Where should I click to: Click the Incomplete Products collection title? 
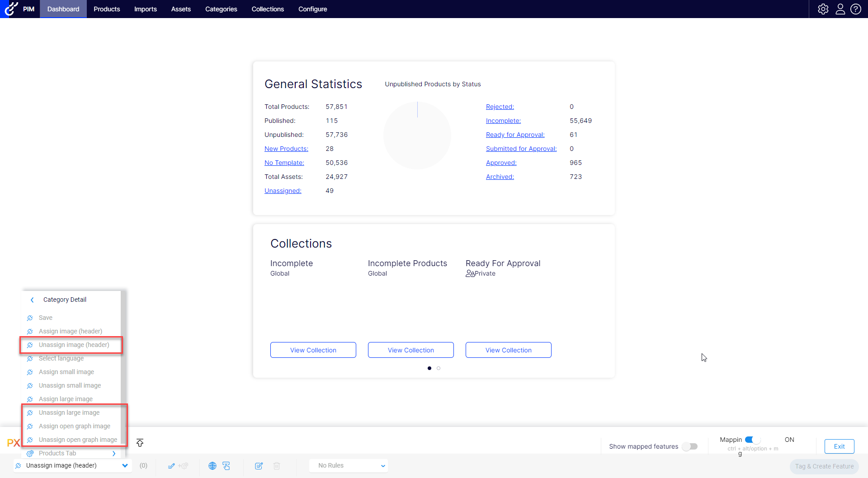tap(407, 263)
